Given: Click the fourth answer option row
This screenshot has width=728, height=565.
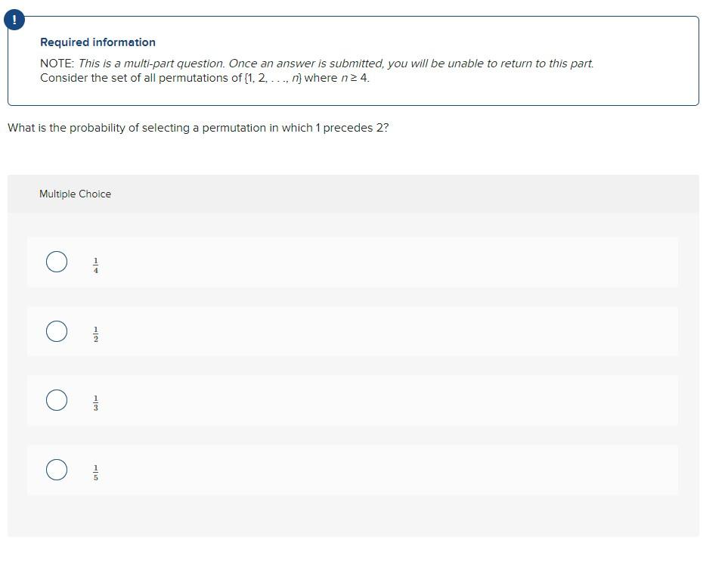Looking at the screenshot, I should (352, 470).
